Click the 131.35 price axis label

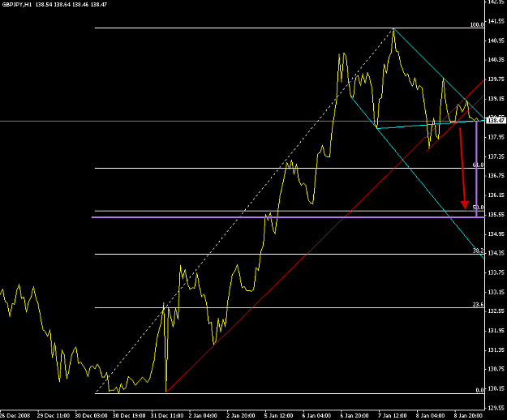496,350
